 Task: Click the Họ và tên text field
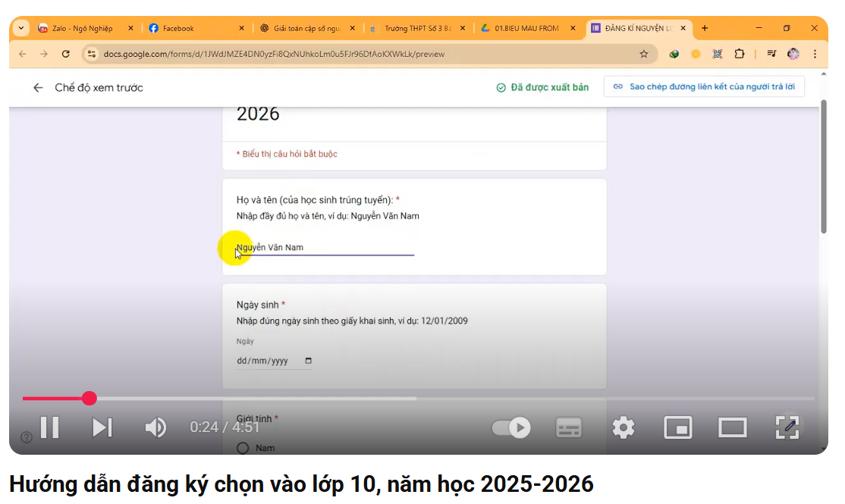325,247
